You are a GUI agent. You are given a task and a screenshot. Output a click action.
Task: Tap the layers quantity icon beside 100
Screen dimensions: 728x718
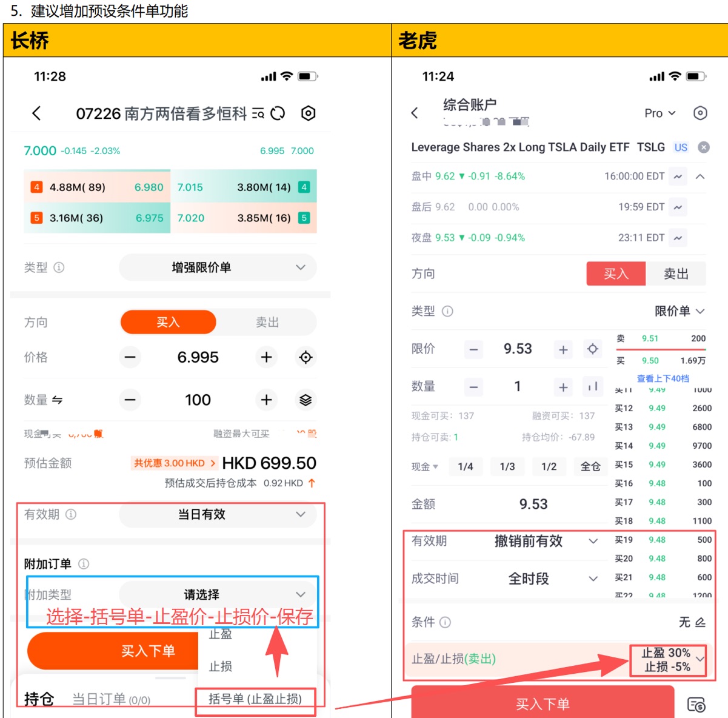point(306,400)
